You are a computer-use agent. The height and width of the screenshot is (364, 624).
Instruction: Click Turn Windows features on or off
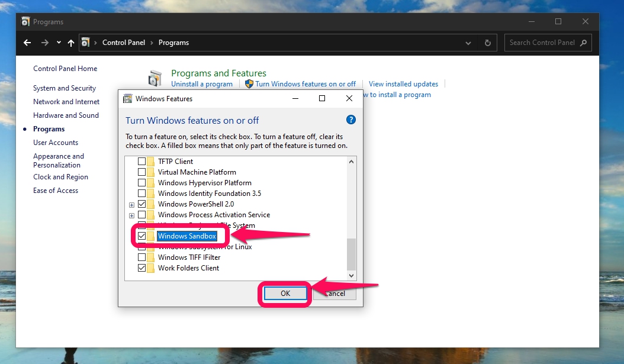coord(305,84)
